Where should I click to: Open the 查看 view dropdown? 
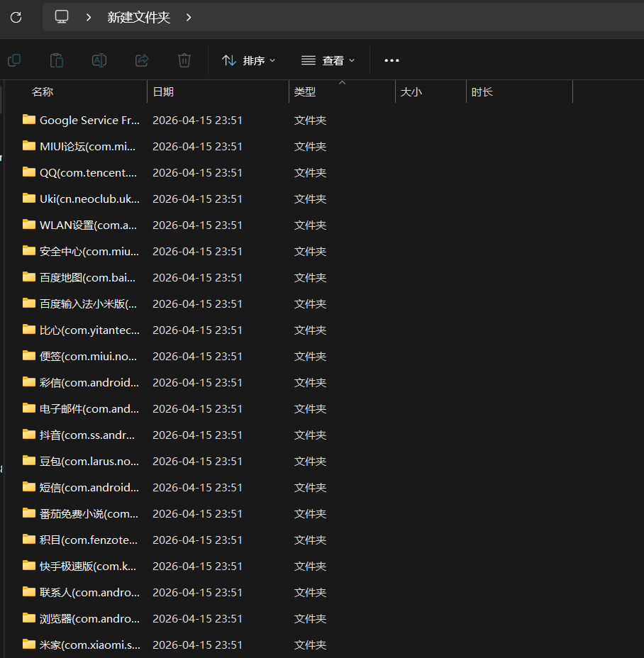coord(328,60)
